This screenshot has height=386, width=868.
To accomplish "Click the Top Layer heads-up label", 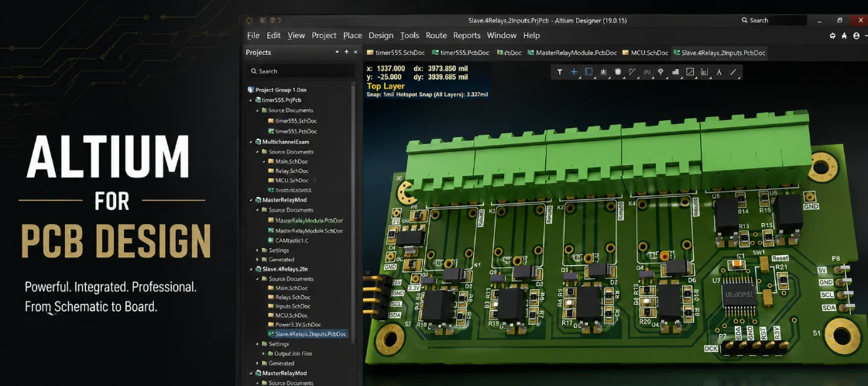I will pos(386,86).
